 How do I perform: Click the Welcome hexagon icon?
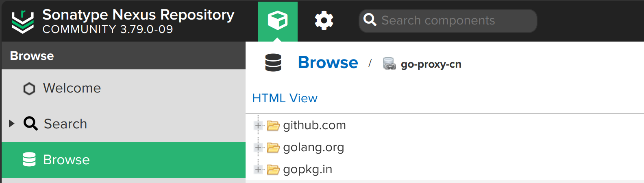(29, 88)
